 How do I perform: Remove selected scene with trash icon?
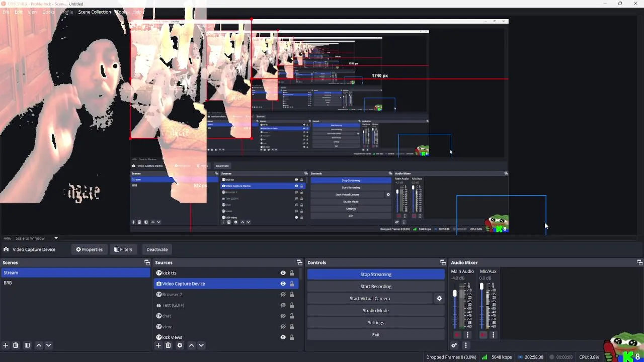(16, 345)
